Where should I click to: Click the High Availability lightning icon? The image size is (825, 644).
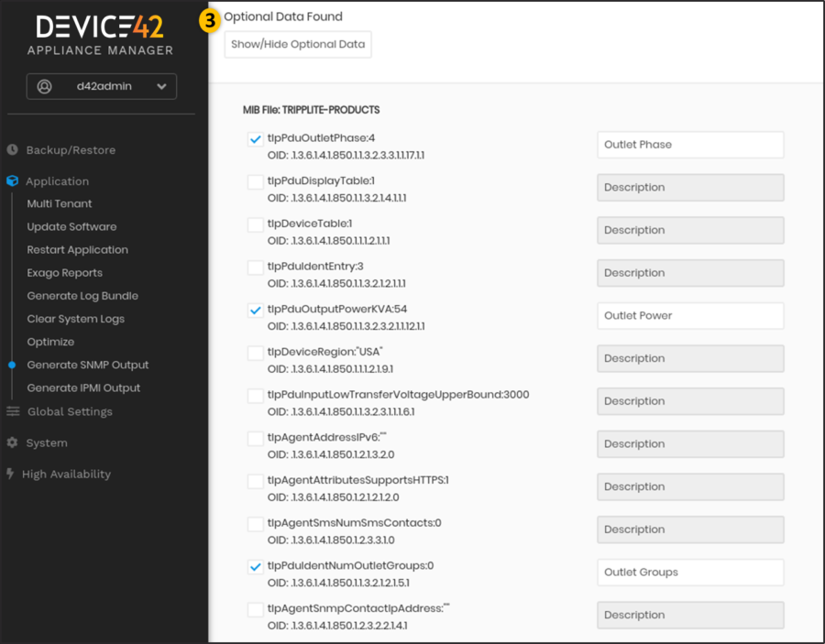tap(13, 474)
